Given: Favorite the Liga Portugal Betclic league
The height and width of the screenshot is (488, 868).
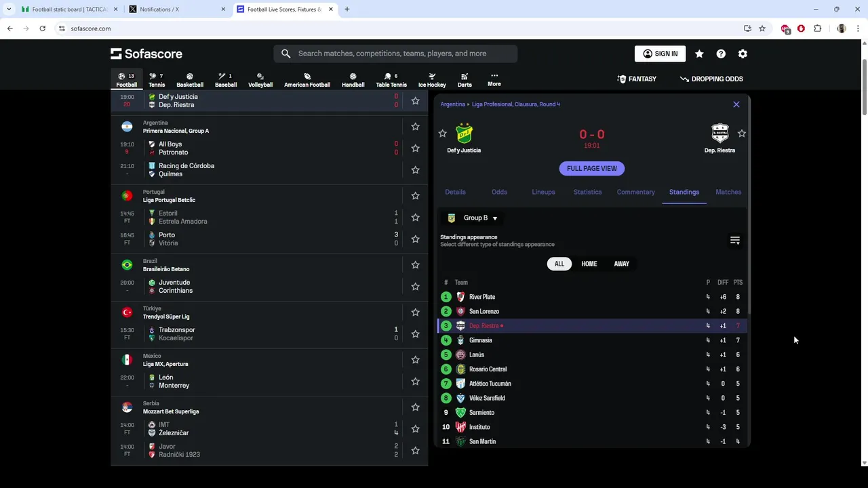Looking at the screenshot, I should 415,196.
